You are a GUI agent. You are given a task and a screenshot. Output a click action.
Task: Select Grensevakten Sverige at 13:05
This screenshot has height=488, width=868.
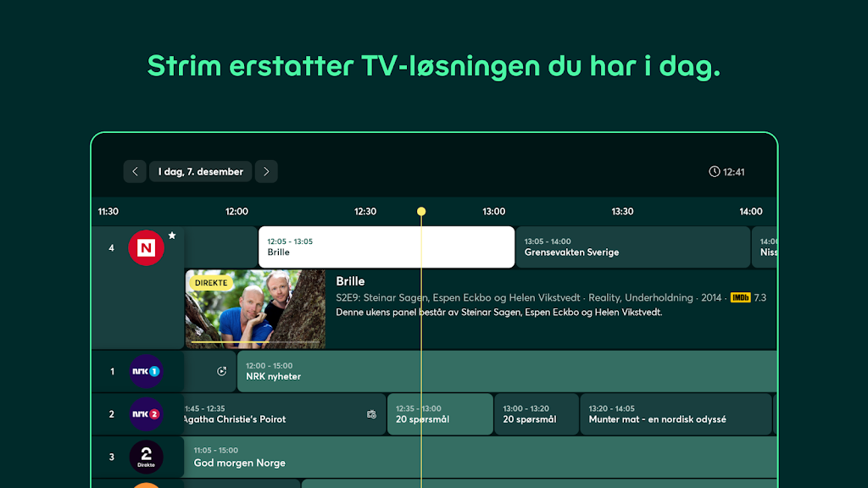(x=632, y=247)
